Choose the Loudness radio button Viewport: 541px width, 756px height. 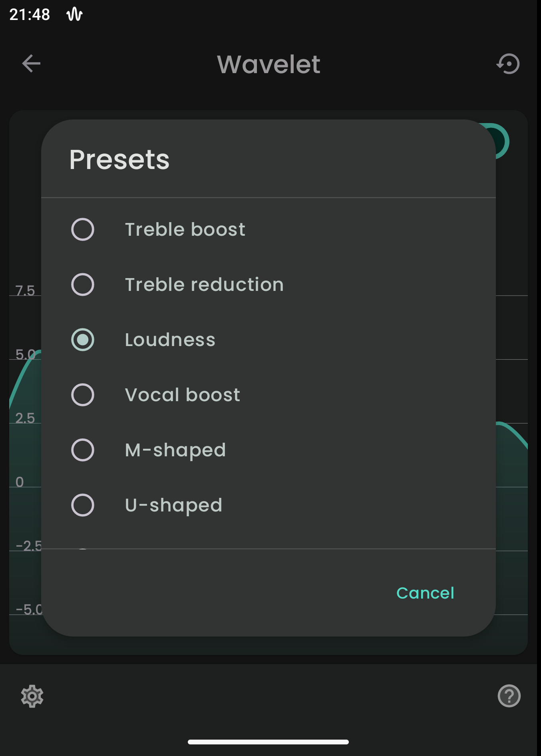(83, 340)
